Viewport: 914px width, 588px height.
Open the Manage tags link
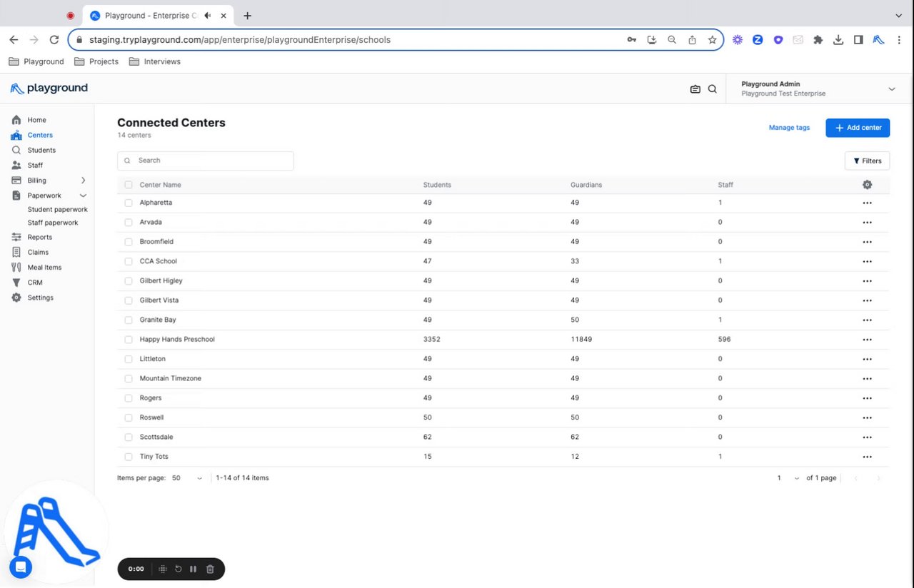(x=789, y=128)
